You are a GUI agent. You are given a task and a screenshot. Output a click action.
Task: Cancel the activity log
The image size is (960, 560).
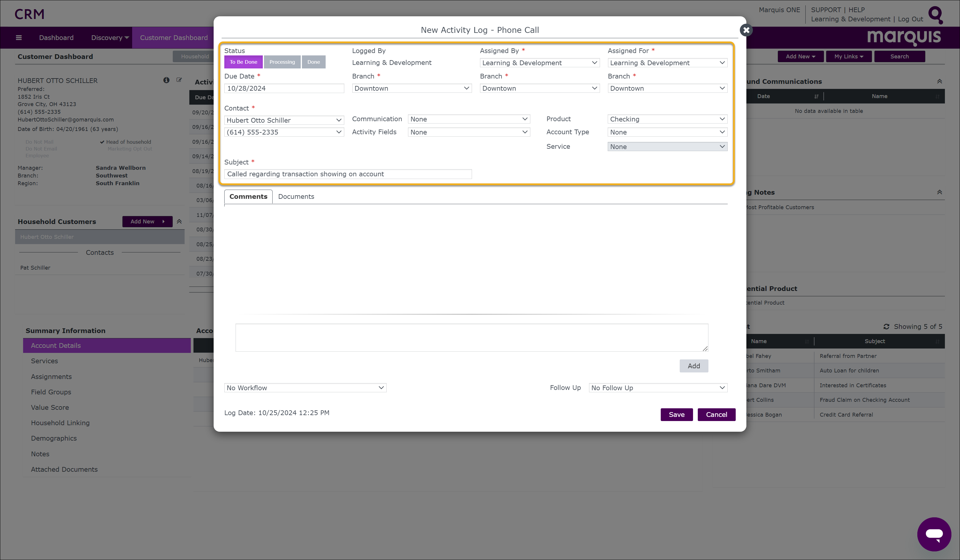point(716,415)
